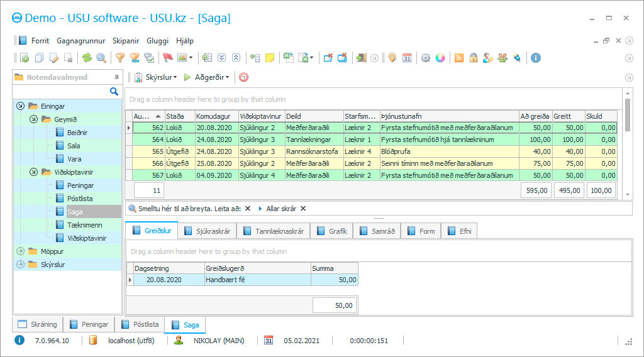Expand the Möppur tree folder
The width and height of the screenshot is (644, 357).
[20, 251]
